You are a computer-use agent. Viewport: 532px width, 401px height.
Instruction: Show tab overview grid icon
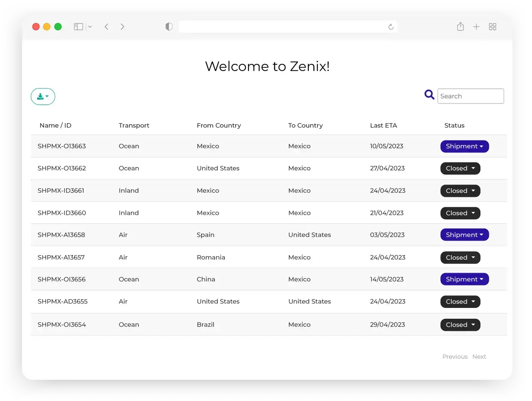[x=493, y=27]
